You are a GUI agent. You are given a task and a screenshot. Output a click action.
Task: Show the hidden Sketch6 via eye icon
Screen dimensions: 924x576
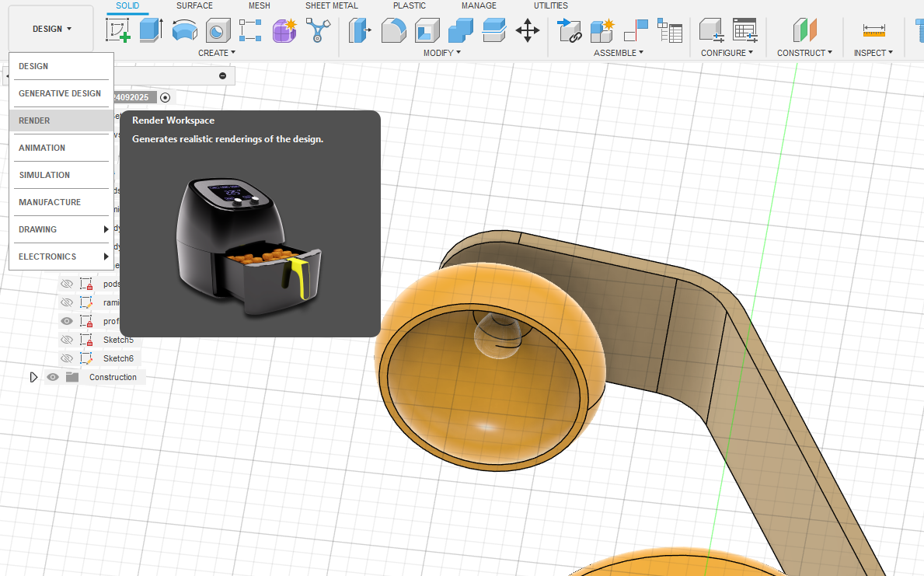coord(67,358)
